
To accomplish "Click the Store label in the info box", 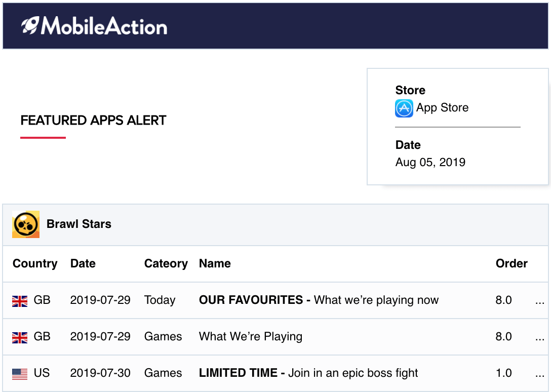I will tap(410, 90).
